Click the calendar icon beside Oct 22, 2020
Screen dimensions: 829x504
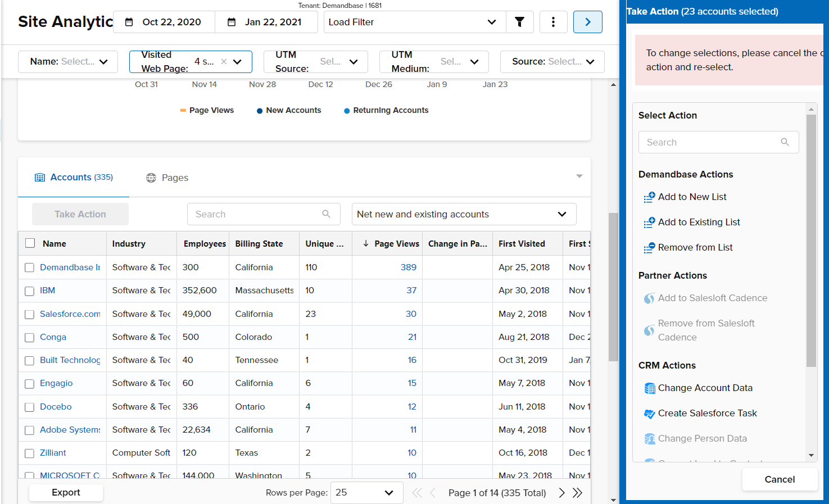[129, 22]
